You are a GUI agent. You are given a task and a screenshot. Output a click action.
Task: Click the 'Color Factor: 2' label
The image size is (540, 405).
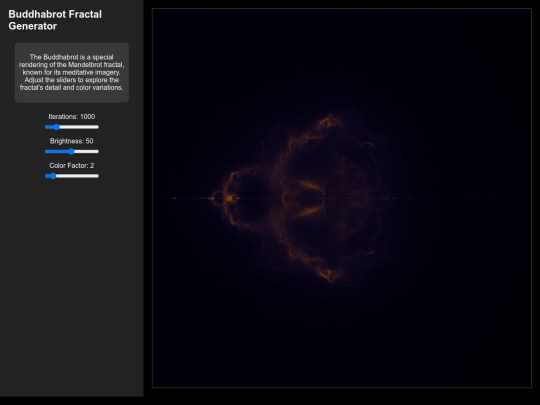click(x=72, y=166)
